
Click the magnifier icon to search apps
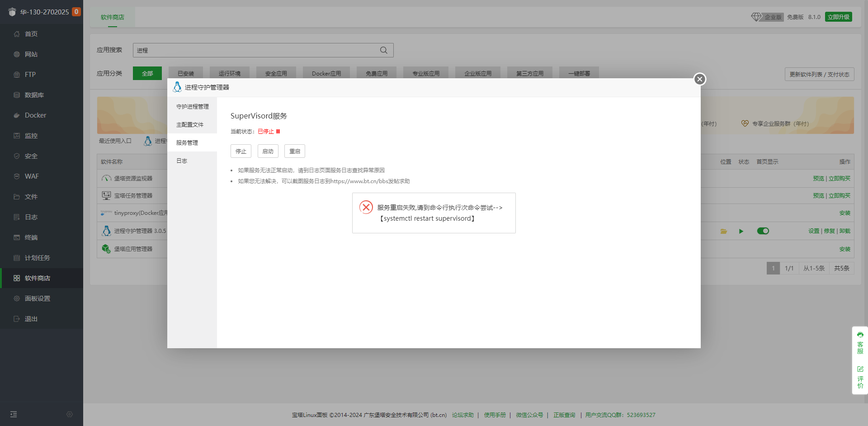[383, 50]
